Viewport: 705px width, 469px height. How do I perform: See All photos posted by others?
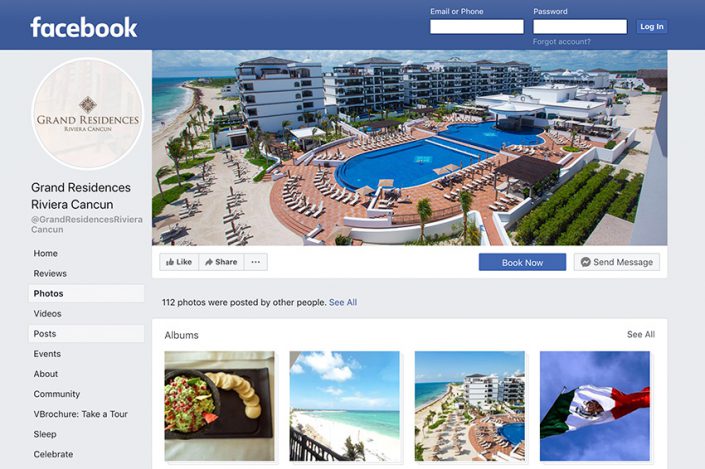(343, 303)
